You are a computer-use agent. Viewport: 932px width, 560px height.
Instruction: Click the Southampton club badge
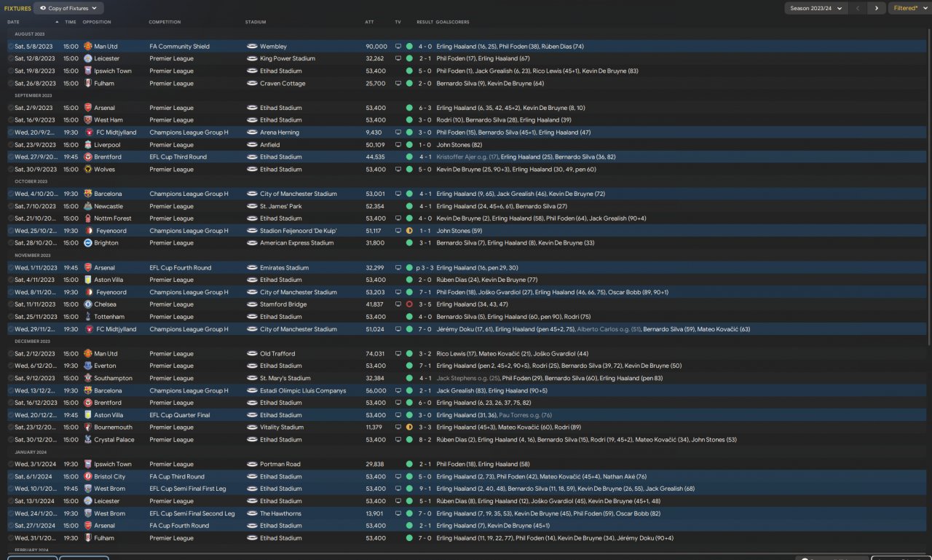(x=88, y=379)
